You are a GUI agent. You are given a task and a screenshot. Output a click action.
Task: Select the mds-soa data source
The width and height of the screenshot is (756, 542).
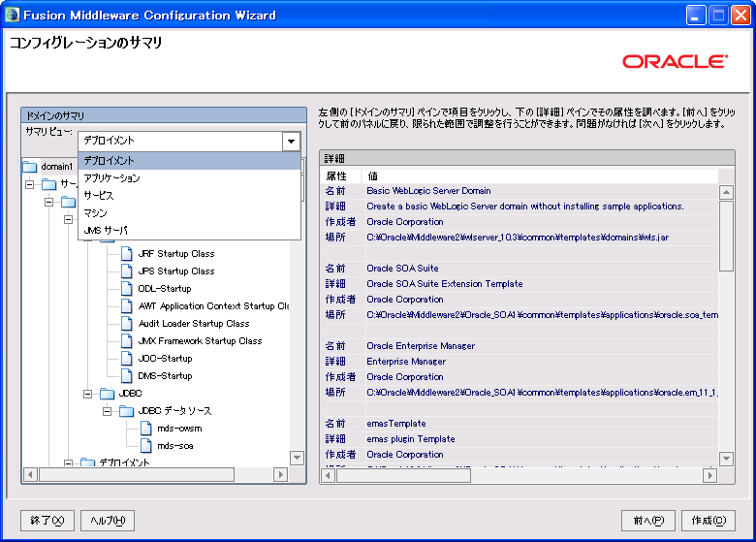(175, 446)
